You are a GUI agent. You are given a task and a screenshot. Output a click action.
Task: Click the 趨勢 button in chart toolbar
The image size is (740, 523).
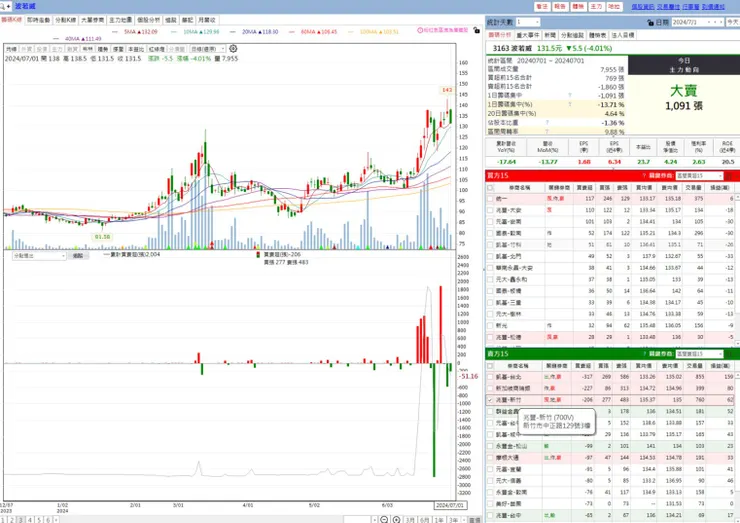coord(103,49)
